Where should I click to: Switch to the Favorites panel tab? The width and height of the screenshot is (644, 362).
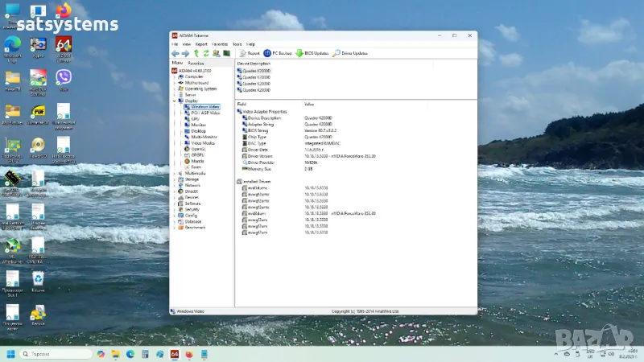tap(196, 63)
